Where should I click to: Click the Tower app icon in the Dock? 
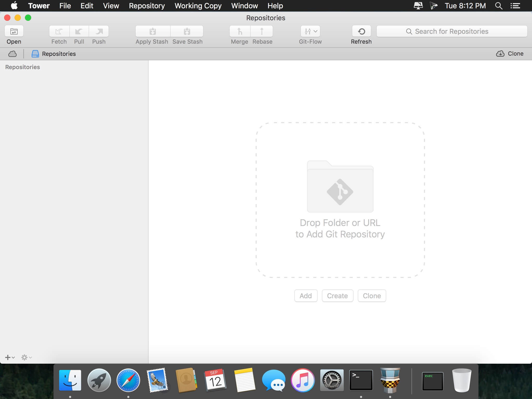click(390, 380)
